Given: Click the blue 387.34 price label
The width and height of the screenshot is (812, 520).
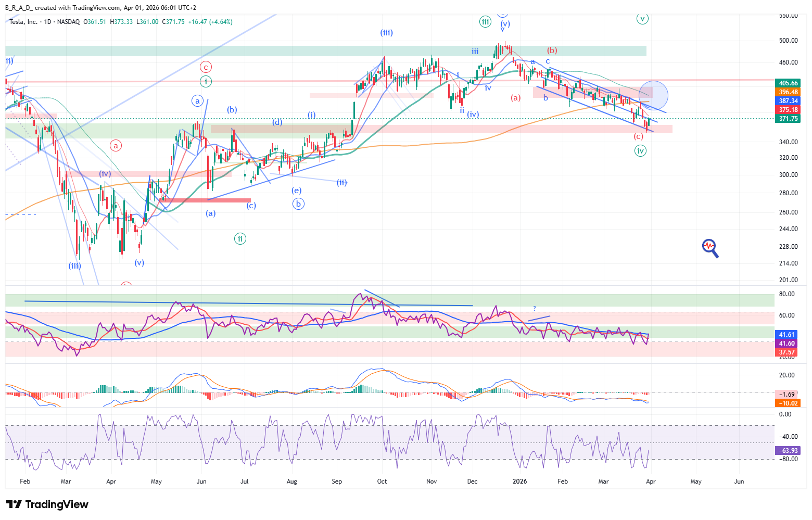Looking at the screenshot, I should 788,101.
